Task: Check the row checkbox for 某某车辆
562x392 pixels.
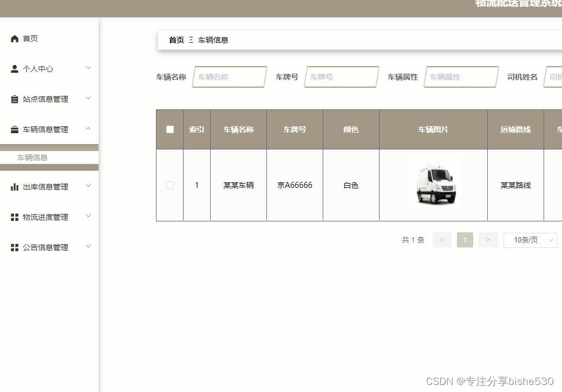Action: click(x=170, y=185)
